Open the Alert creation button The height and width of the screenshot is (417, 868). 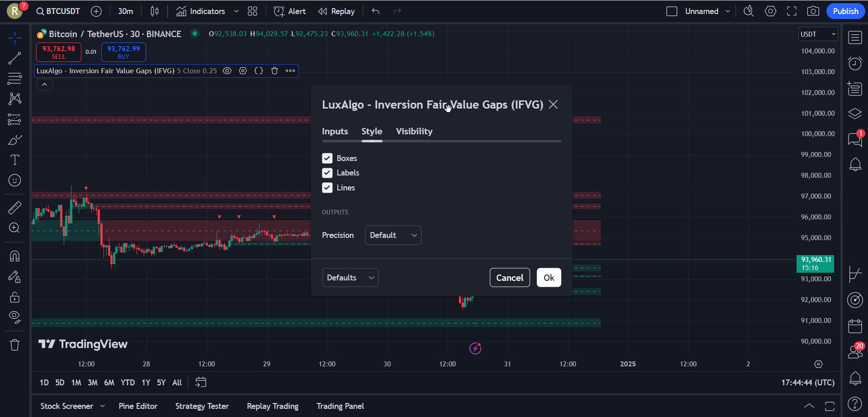tap(290, 11)
